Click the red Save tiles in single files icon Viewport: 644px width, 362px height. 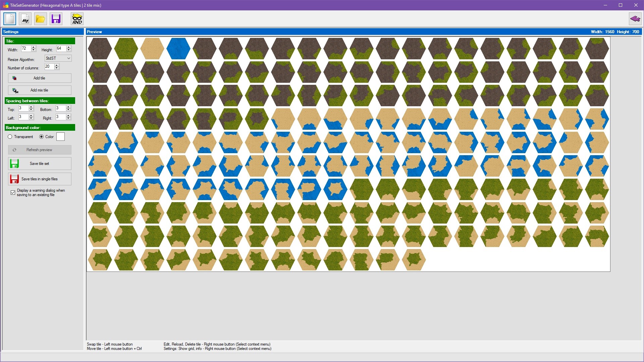pyautogui.click(x=14, y=179)
